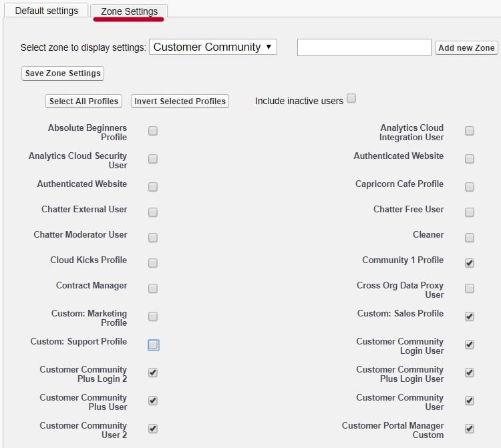
Task: Check the Chatter Free User checkbox
Action: [x=470, y=212]
